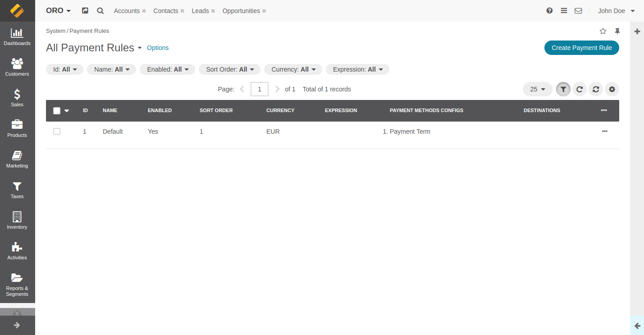Click Create Payment Rule button
The image size is (644, 335).
pyautogui.click(x=582, y=48)
